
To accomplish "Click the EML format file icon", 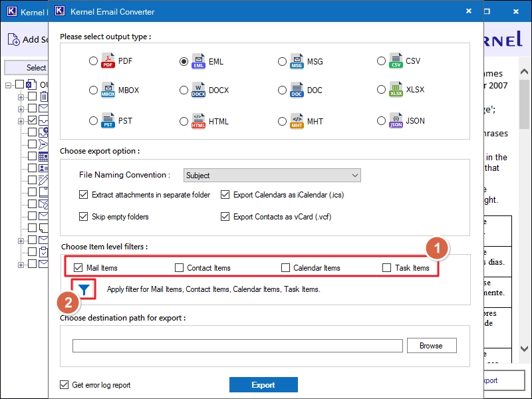I will pos(198,61).
